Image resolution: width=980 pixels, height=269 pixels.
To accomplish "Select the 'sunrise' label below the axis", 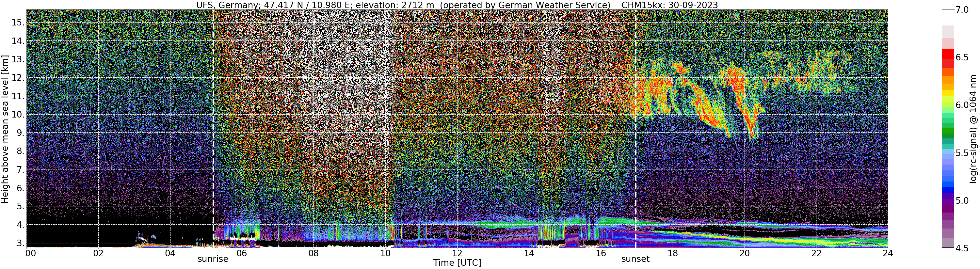I will click(213, 259).
